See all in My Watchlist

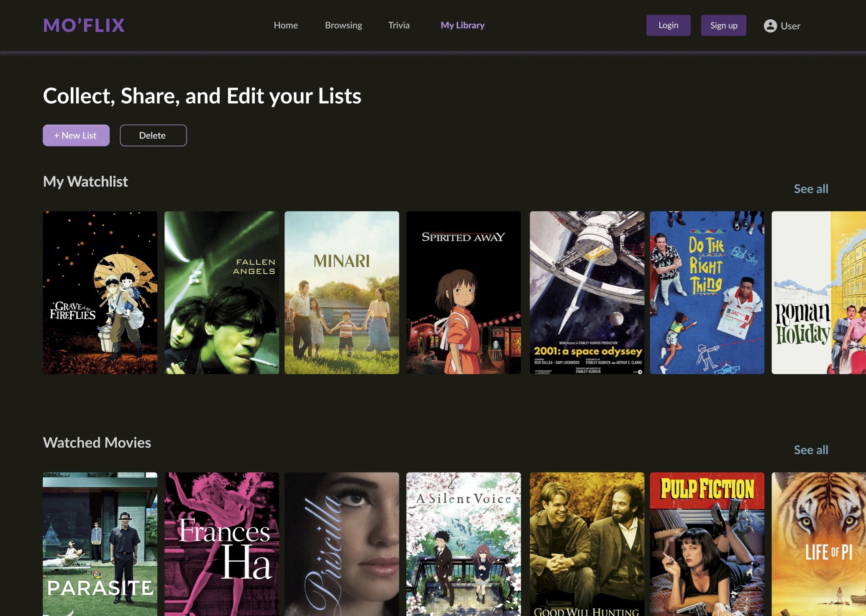pos(811,189)
